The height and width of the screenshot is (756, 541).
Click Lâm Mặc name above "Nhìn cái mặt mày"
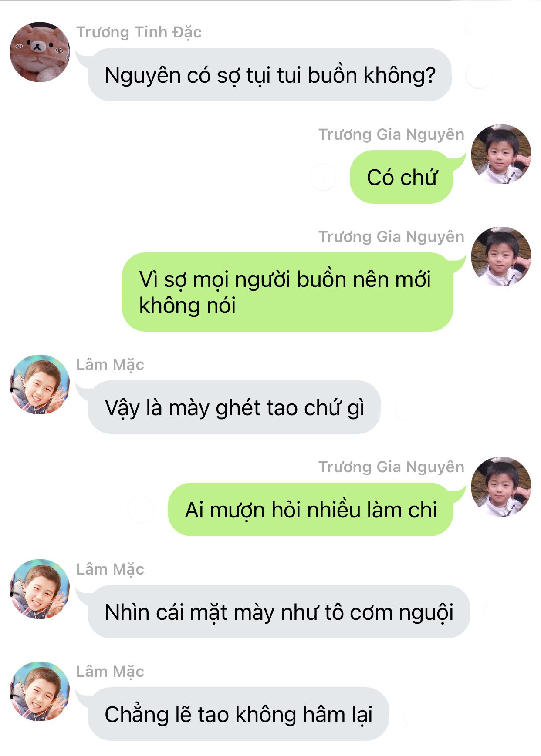point(110,569)
